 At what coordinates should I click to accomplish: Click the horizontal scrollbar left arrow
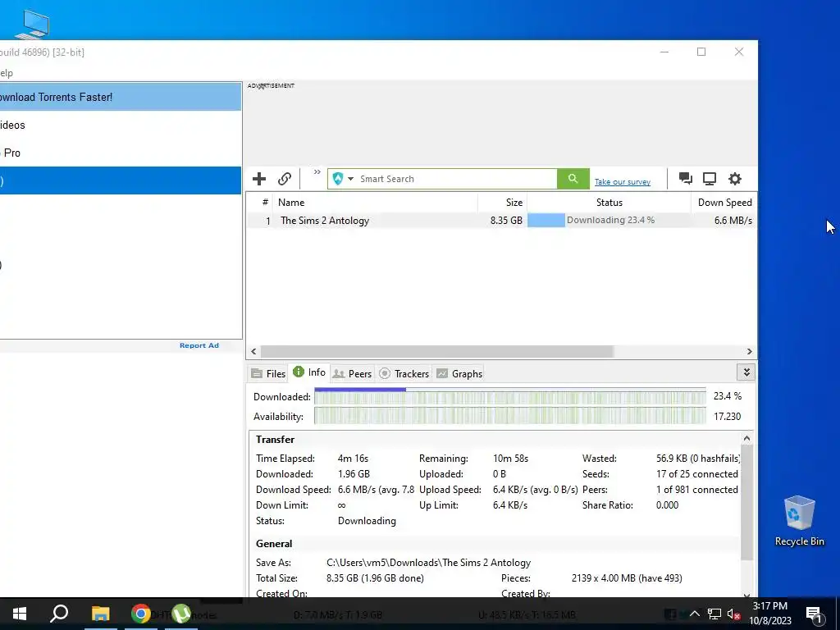click(254, 351)
